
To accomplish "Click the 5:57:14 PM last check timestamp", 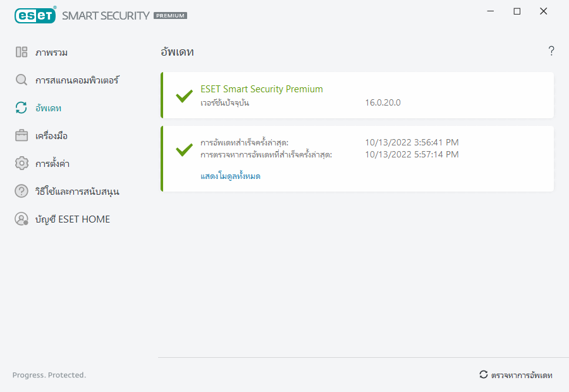I will pos(412,154).
